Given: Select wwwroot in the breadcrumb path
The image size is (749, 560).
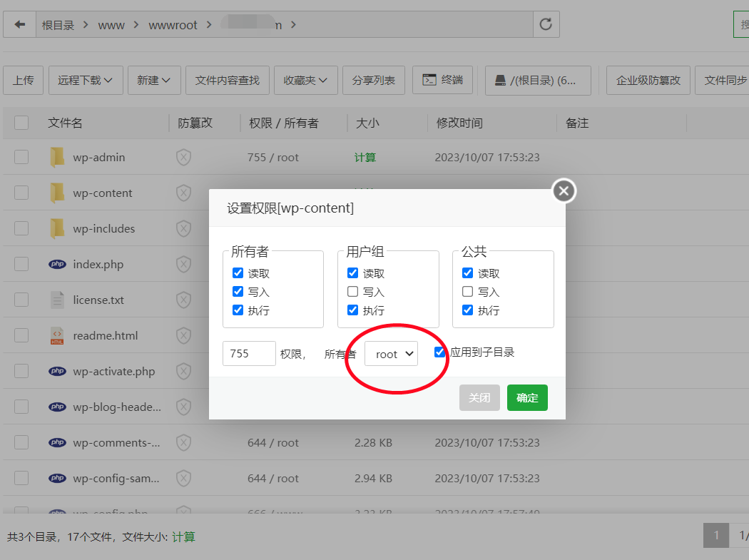Looking at the screenshot, I should 173,25.
